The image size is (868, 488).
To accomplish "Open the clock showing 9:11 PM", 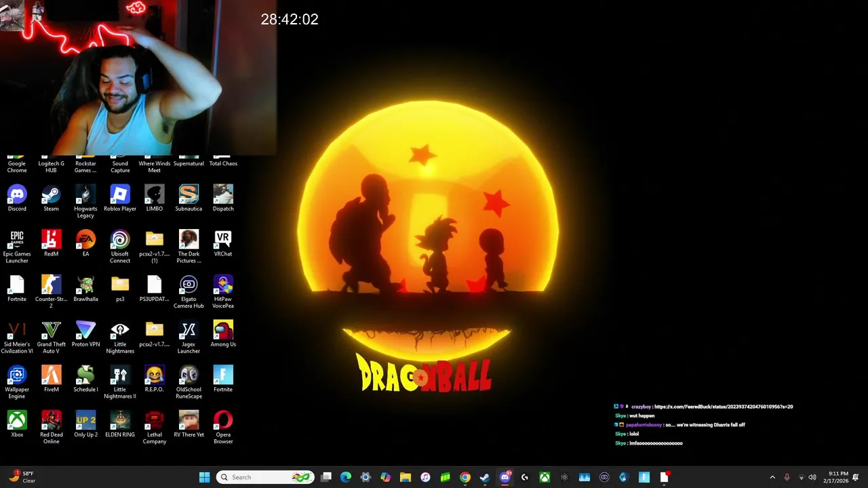I will pyautogui.click(x=835, y=477).
